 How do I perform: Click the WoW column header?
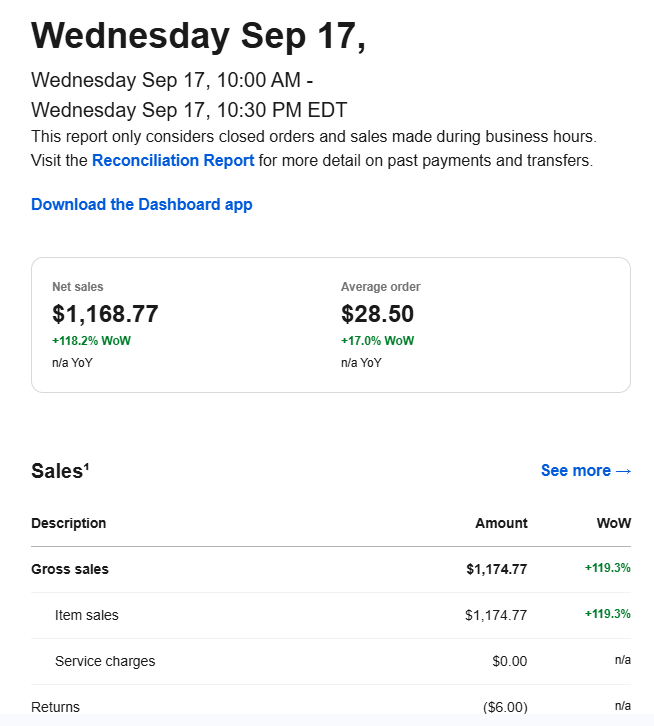click(x=613, y=523)
